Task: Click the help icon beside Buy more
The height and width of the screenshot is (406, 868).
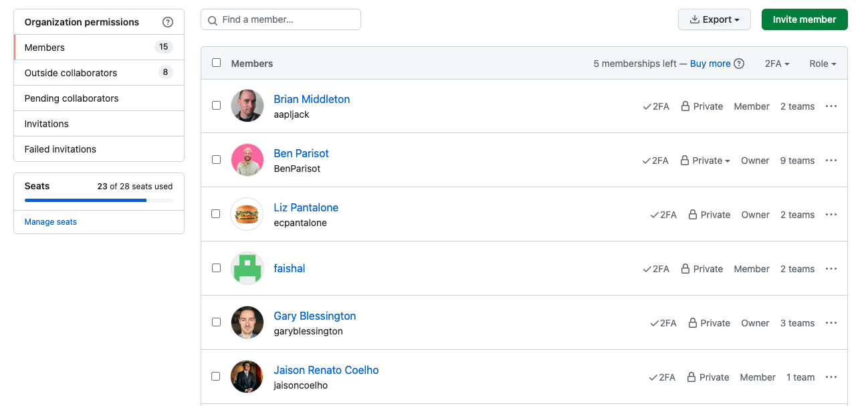Action: 739,64
